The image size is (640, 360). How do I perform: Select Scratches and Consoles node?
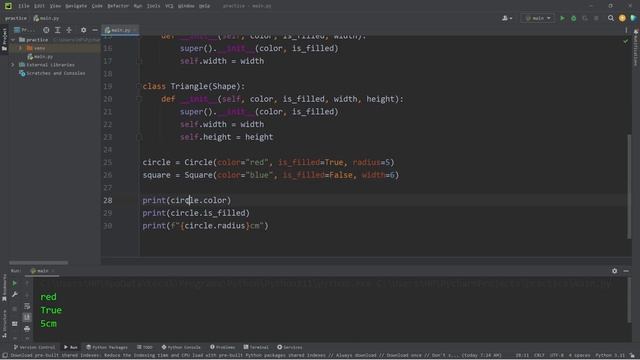coord(52,73)
